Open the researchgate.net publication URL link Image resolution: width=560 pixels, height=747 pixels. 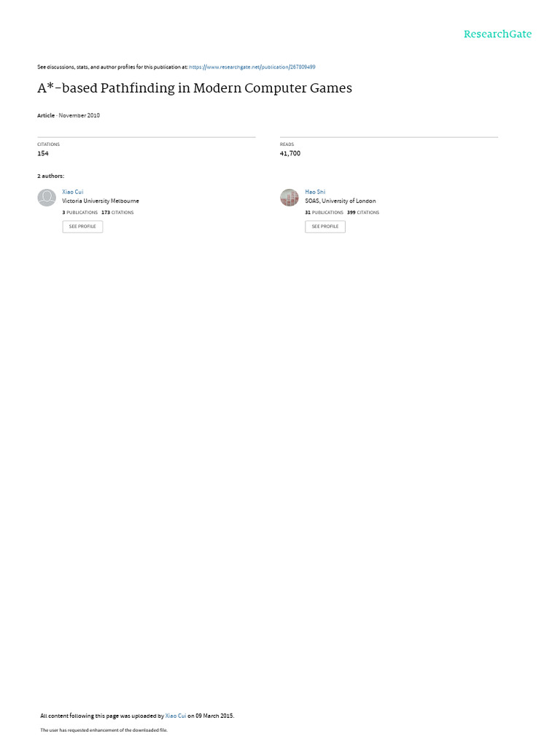252,67
